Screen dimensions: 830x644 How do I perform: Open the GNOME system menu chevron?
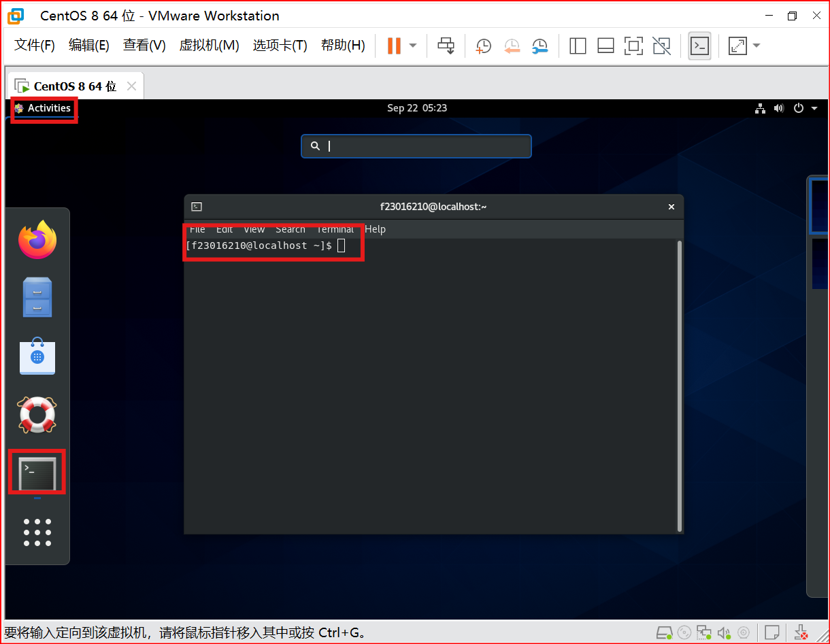814,108
